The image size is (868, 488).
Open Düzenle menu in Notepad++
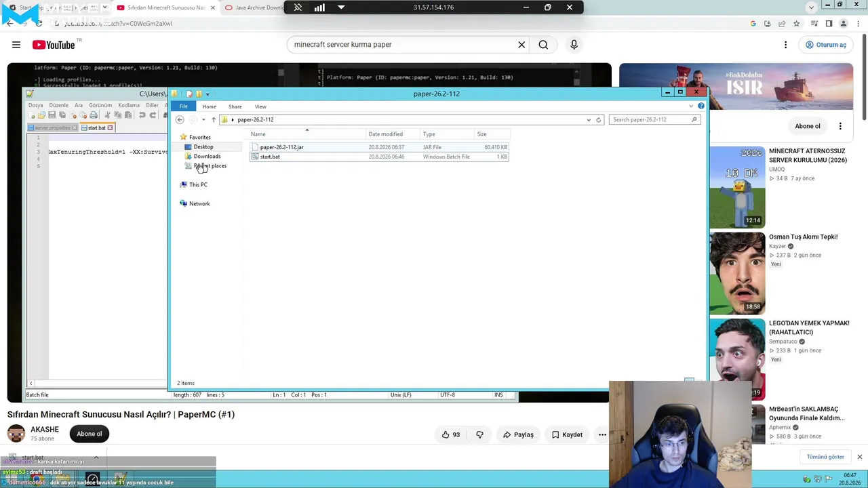pos(58,105)
